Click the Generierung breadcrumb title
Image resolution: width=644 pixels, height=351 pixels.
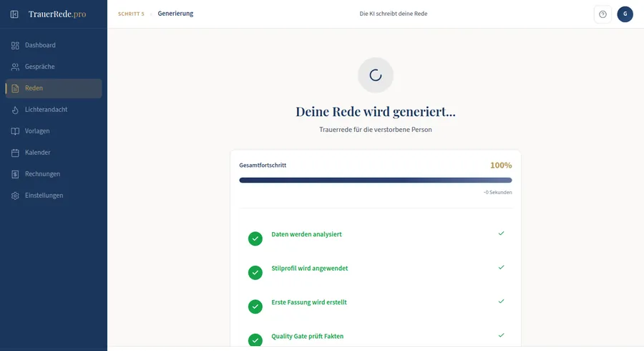click(x=175, y=14)
